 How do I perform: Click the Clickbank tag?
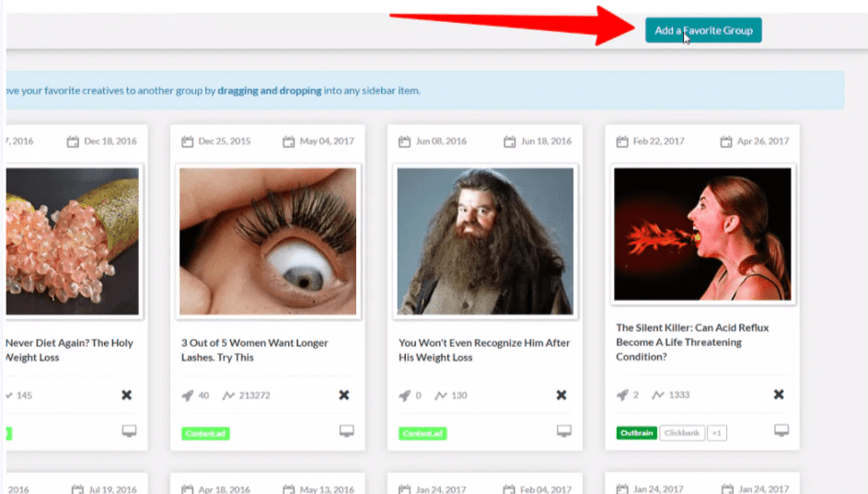click(x=682, y=432)
